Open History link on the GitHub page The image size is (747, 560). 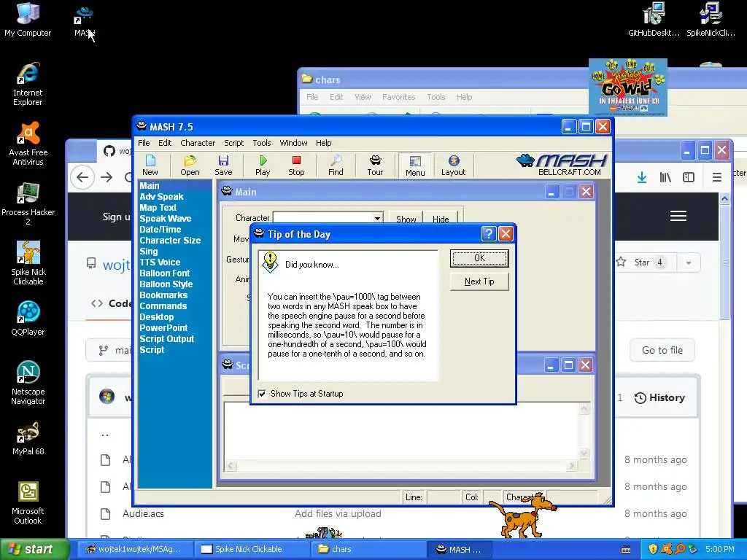tap(659, 398)
